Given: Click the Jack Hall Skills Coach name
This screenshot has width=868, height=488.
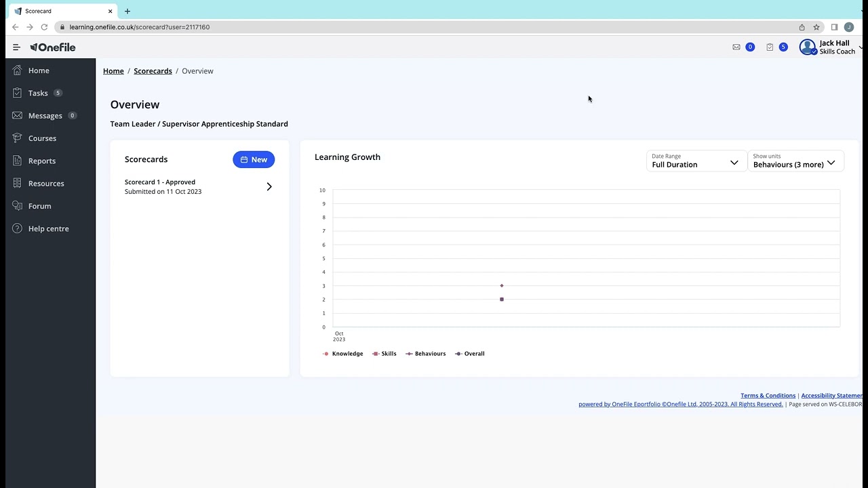Looking at the screenshot, I should click(837, 47).
